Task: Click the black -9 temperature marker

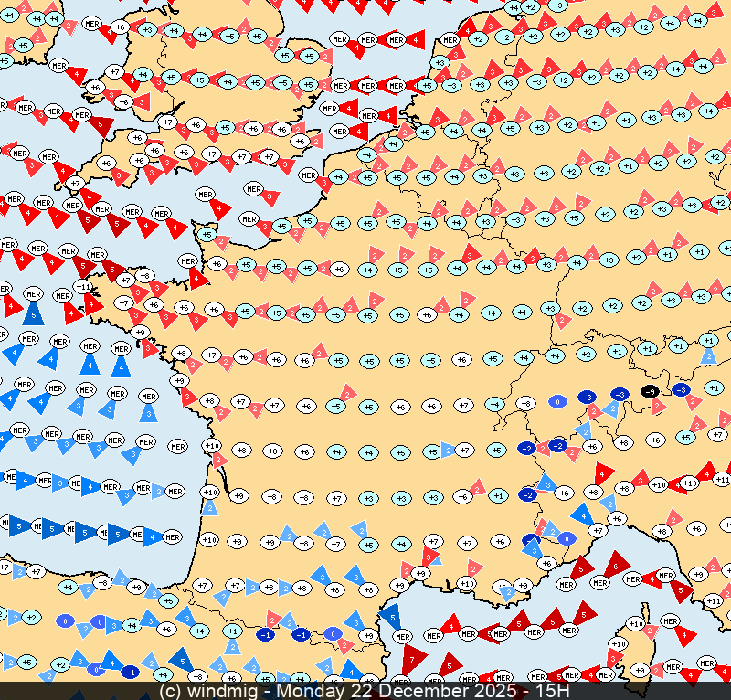Action: 650,392
